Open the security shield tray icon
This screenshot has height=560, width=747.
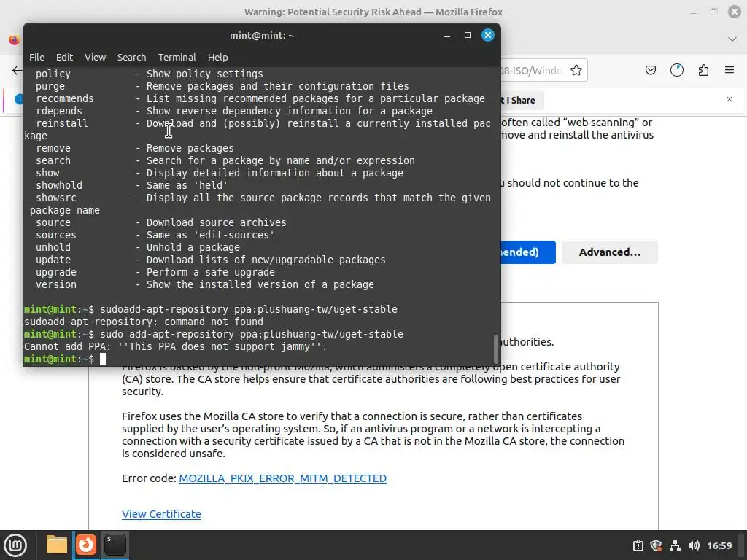[x=656, y=545]
